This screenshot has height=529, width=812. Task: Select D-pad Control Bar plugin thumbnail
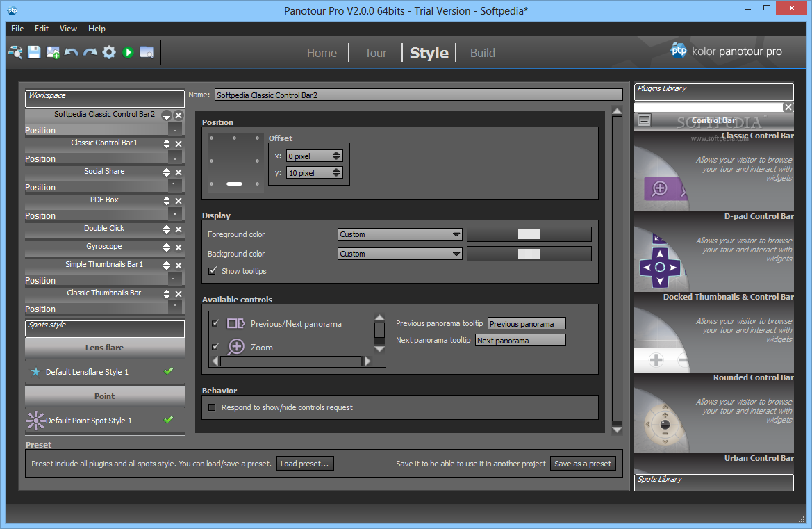713,252
